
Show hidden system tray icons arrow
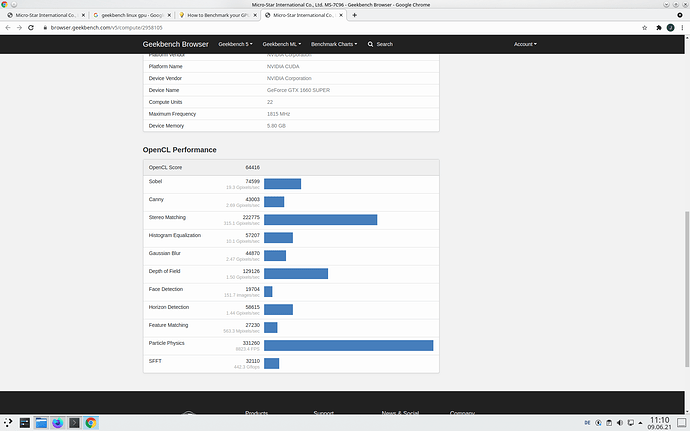click(640, 423)
